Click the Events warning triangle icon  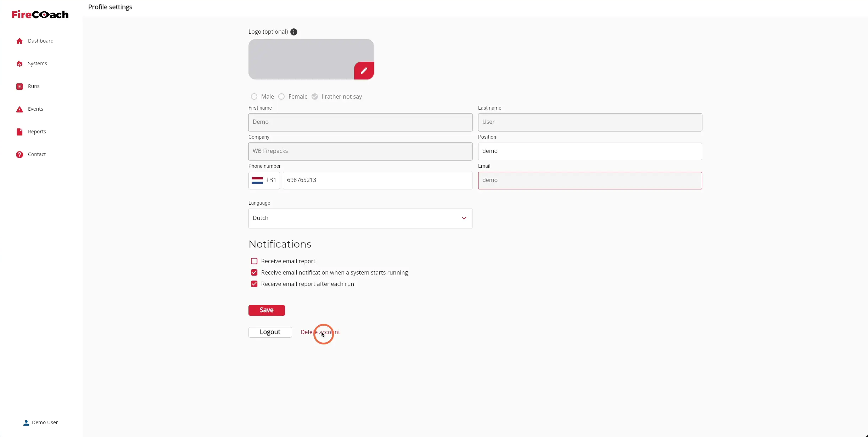(x=19, y=109)
